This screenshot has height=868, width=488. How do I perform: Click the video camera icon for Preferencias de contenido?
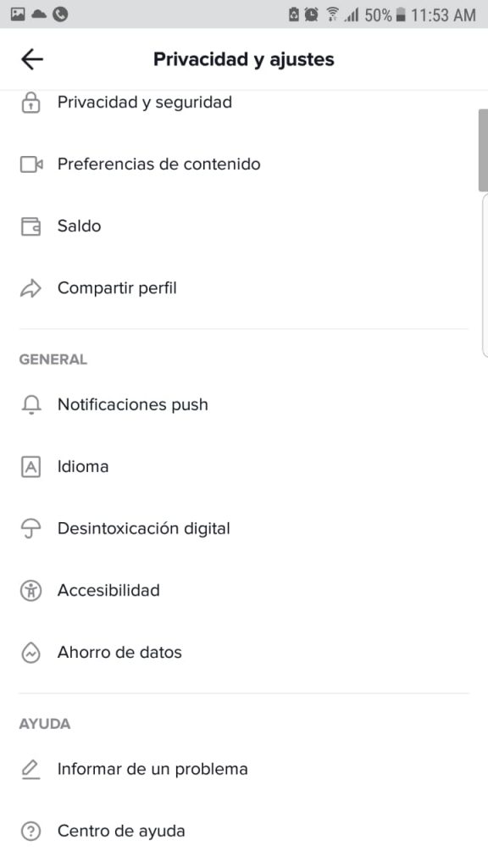coord(31,164)
